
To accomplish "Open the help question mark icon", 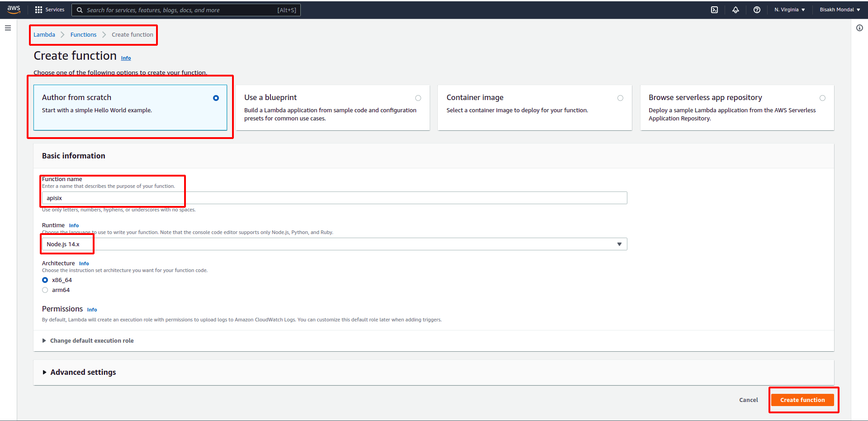I will coord(757,10).
